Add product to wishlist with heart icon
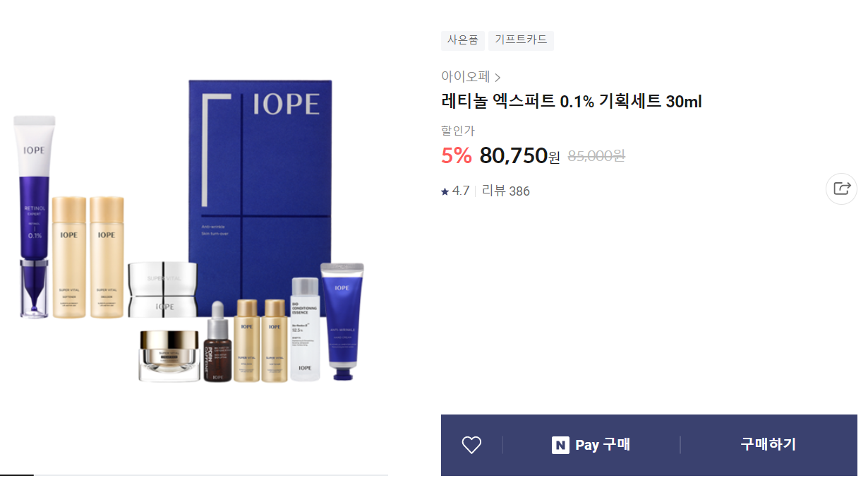 point(471,445)
